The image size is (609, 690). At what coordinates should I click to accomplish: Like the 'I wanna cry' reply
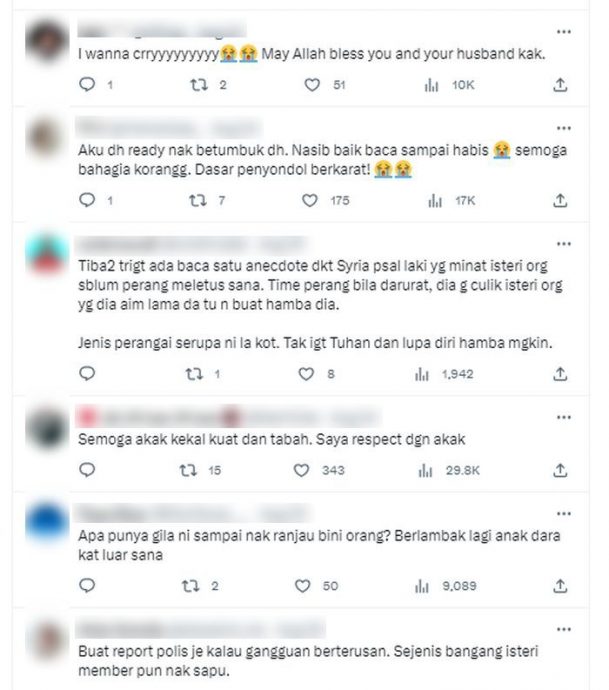coord(312,84)
